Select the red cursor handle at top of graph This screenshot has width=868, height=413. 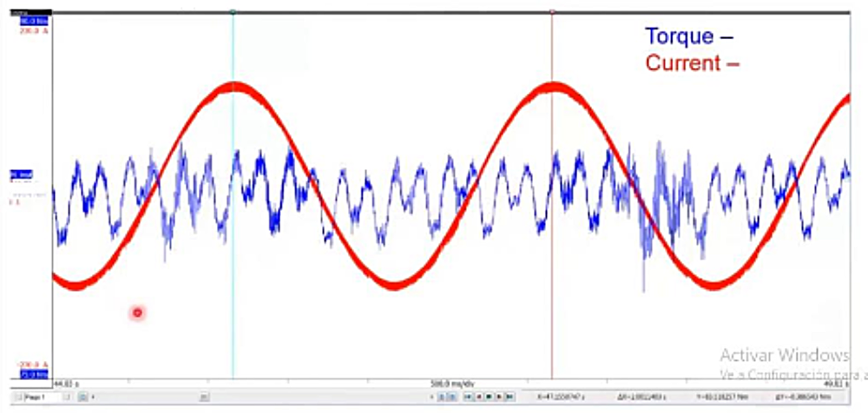click(552, 12)
